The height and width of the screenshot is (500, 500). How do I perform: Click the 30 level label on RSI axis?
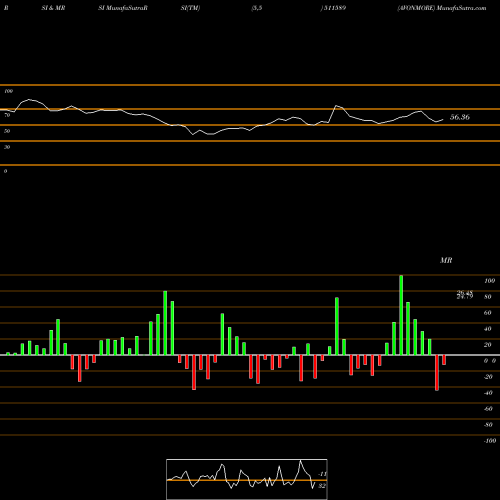pos(7,147)
